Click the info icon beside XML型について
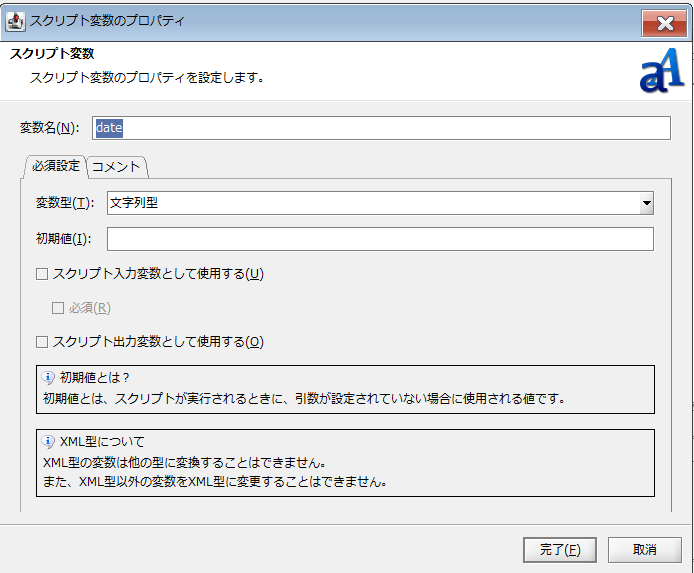694x573 pixels. click(x=47, y=442)
